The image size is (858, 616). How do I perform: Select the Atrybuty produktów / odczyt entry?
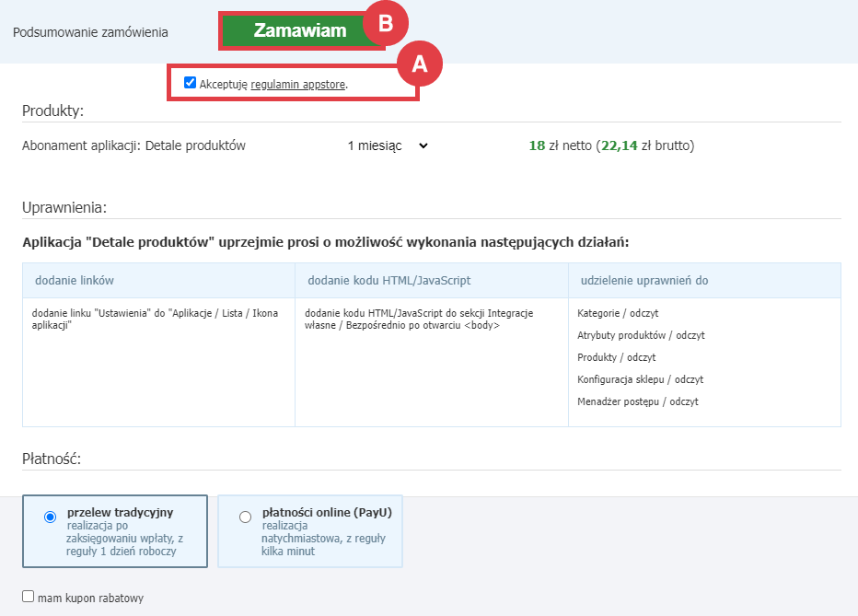coord(641,335)
